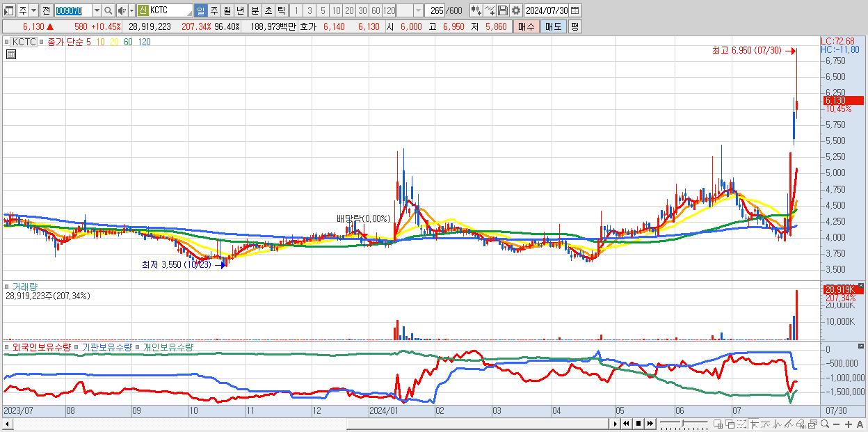
Task: Click the crosshair cursor tool icon
Action: [754, 424]
